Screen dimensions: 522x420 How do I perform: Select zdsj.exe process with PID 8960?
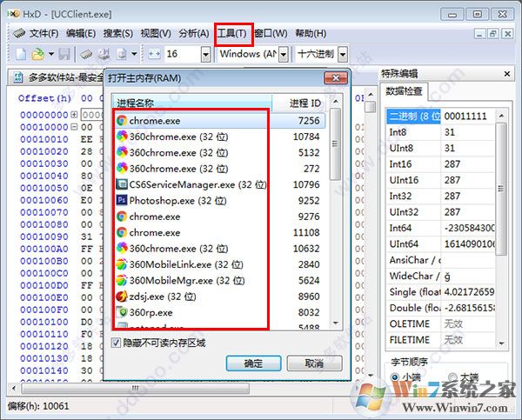coord(218,297)
